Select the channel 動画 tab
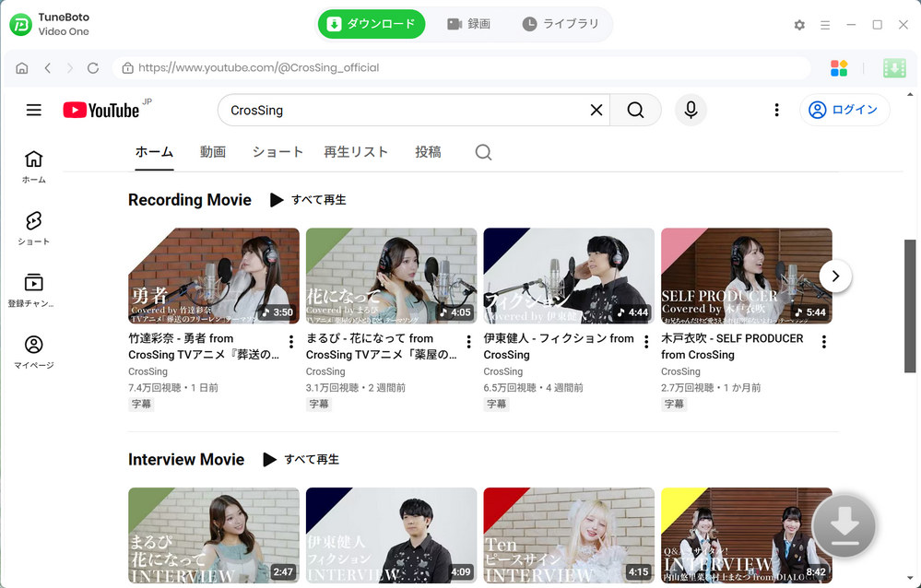 pos(213,152)
